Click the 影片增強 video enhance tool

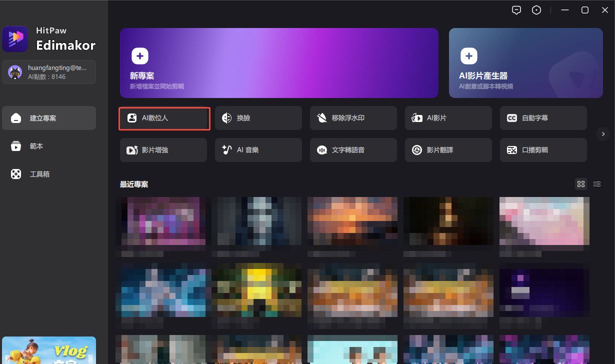163,150
